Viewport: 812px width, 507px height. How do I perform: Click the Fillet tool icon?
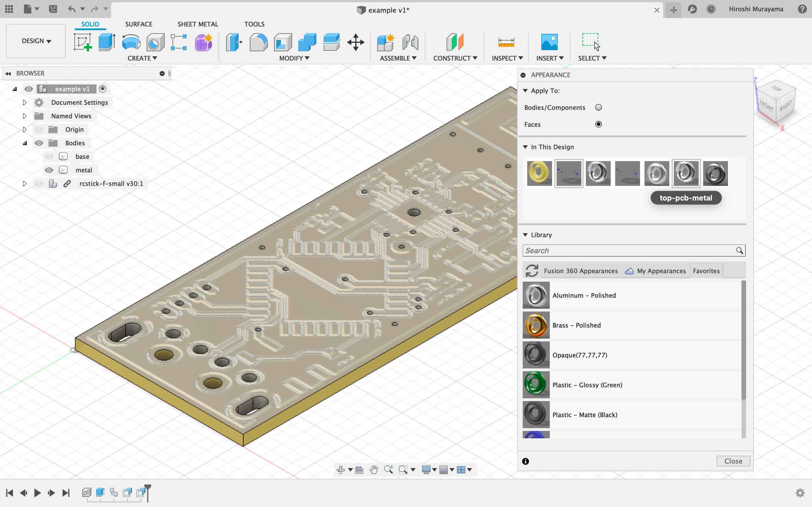click(x=258, y=42)
